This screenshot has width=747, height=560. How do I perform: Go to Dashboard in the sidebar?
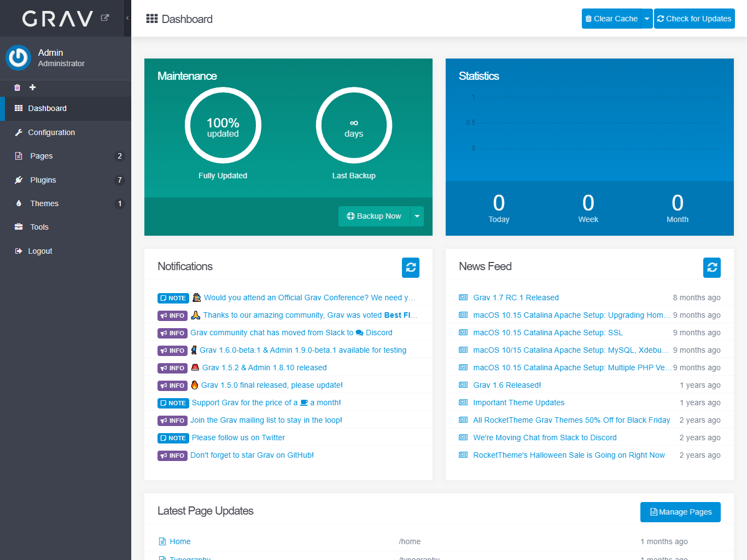tap(66, 108)
